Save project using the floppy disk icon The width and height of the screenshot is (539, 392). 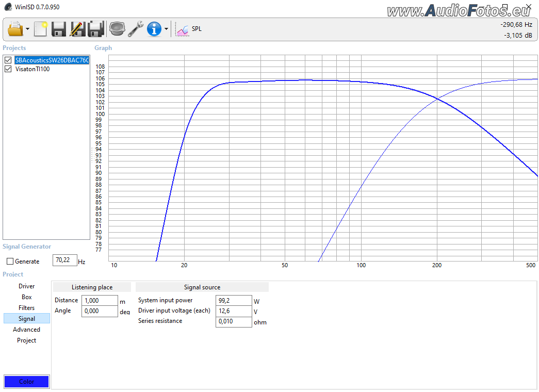(59, 29)
